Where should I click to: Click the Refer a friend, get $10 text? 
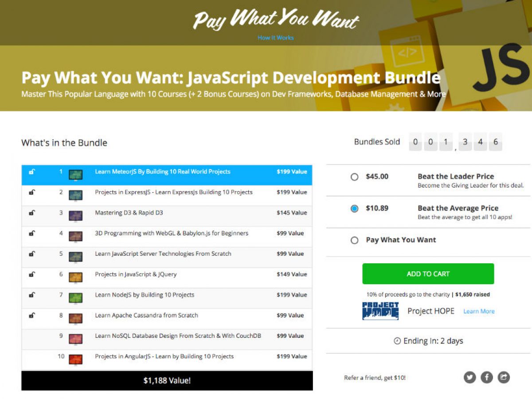point(375,378)
